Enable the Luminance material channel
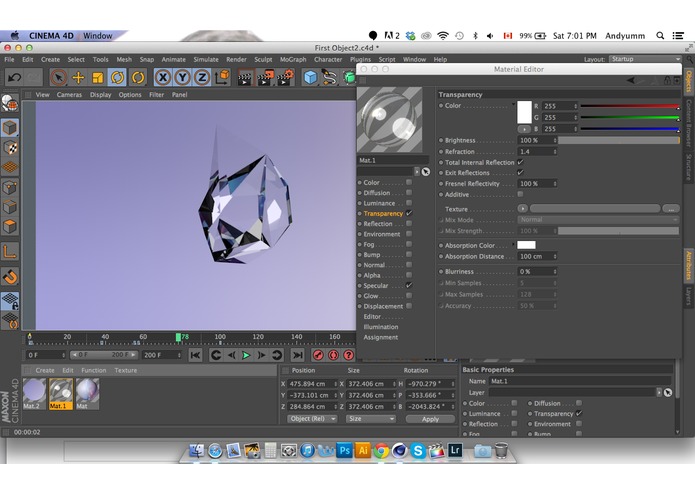 (409, 203)
